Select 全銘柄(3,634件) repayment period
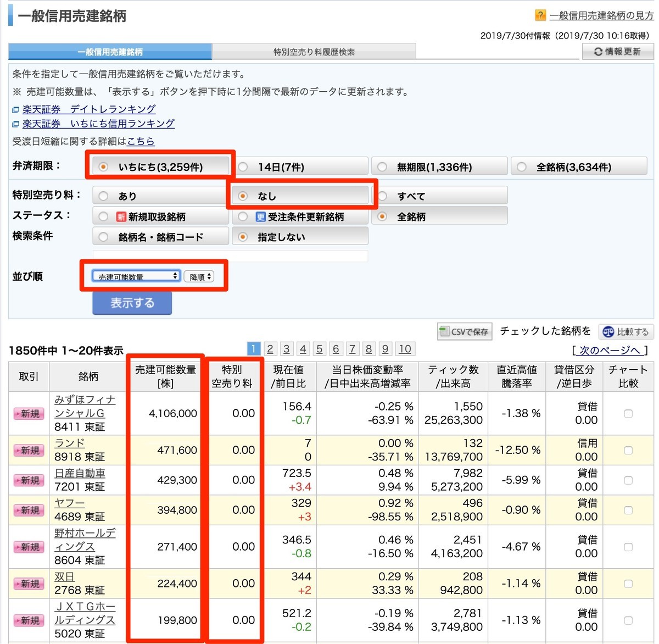Image resolution: width=659 pixels, height=644 pixels. coord(579,166)
